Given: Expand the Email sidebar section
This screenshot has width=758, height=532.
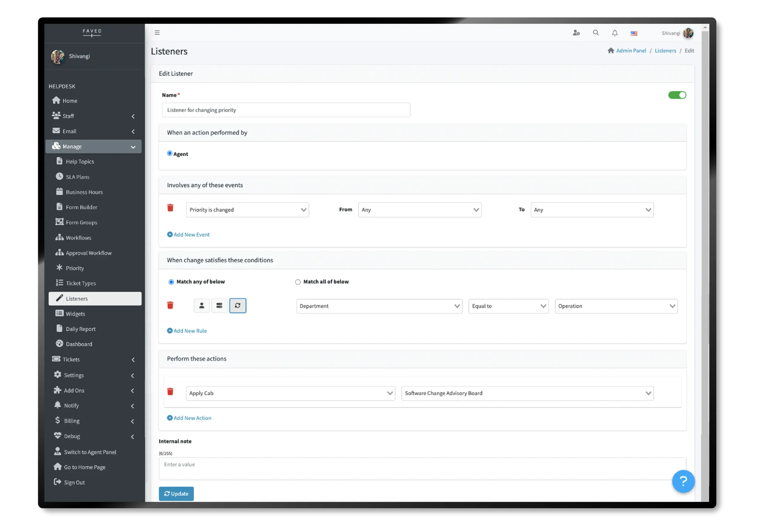Looking at the screenshot, I should 94,131.
